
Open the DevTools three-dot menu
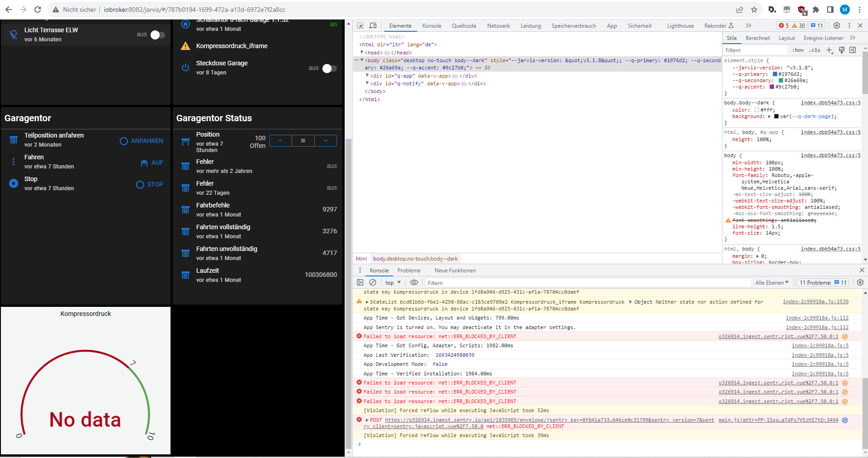[849, 25]
